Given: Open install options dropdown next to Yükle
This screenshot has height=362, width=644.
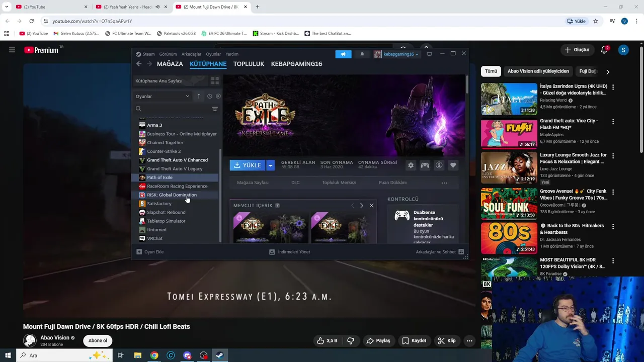Looking at the screenshot, I should point(271,165).
